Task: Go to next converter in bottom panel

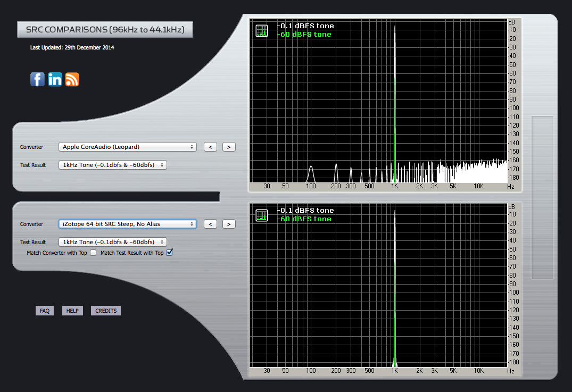Action: pyautogui.click(x=229, y=224)
